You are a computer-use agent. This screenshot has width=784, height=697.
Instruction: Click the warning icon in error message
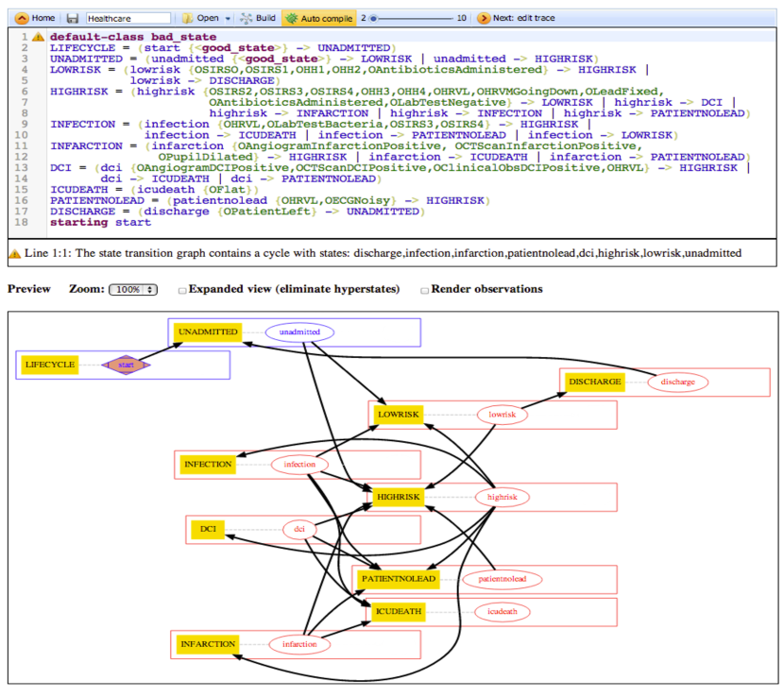click(15, 253)
